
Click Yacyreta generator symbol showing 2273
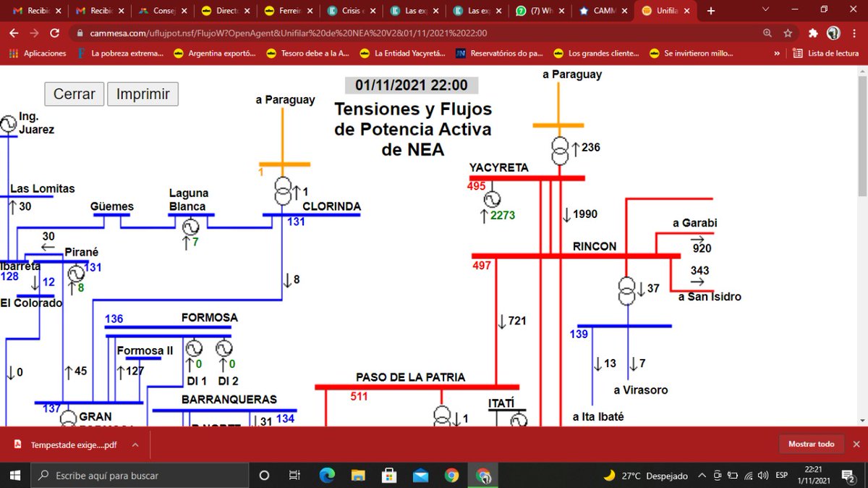coord(492,199)
